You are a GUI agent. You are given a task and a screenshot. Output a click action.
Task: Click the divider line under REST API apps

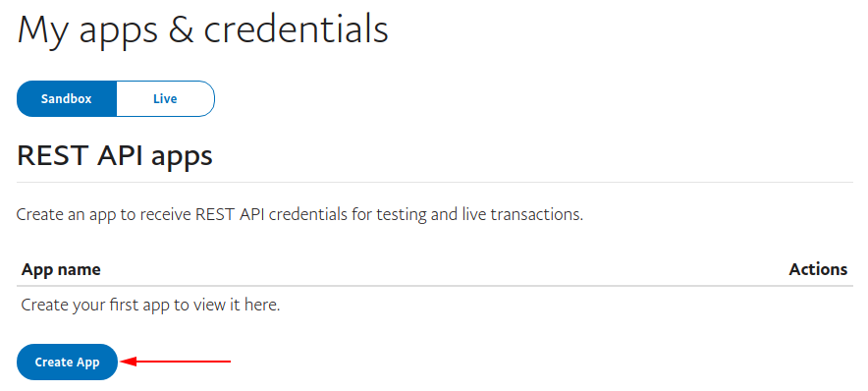tap(435, 182)
